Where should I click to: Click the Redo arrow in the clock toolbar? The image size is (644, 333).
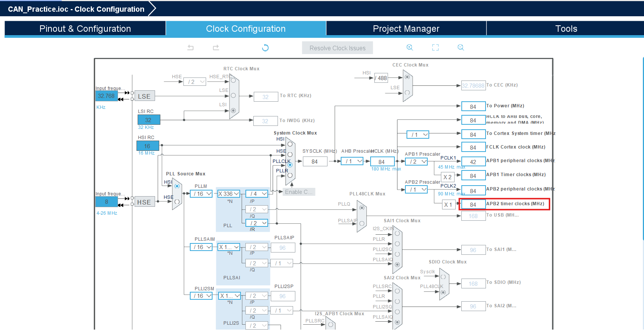(216, 48)
